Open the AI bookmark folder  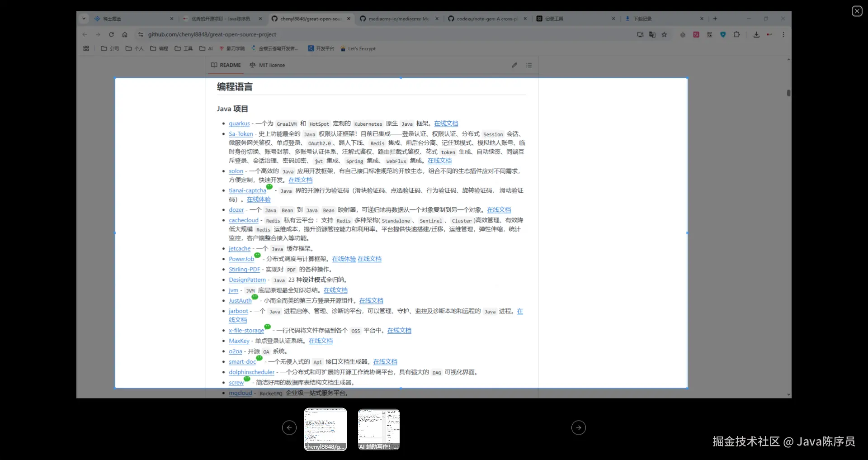[206, 48]
